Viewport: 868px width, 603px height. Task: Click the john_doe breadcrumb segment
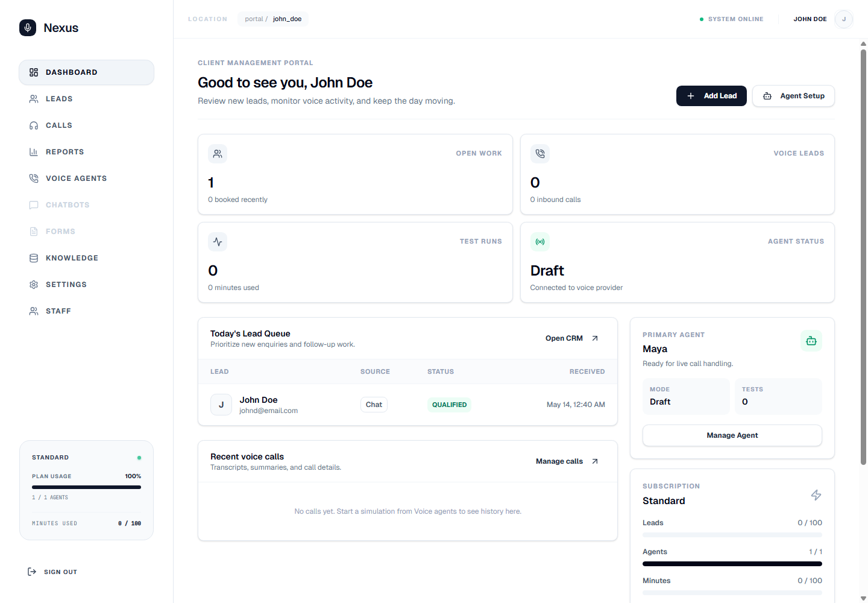pos(287,19)
